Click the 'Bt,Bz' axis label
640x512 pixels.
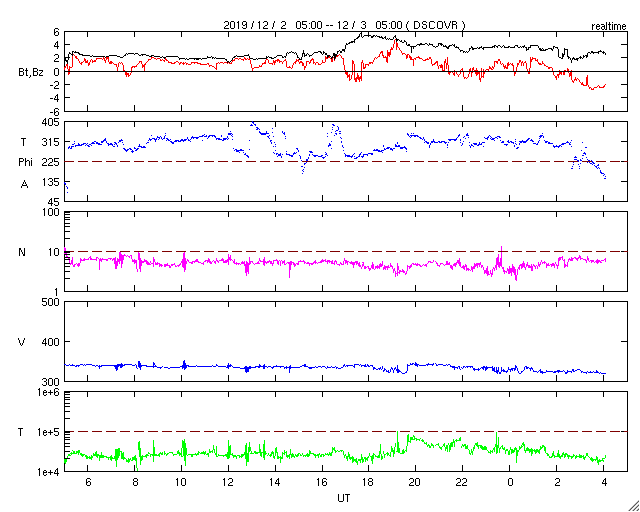[x=31, y=75]
